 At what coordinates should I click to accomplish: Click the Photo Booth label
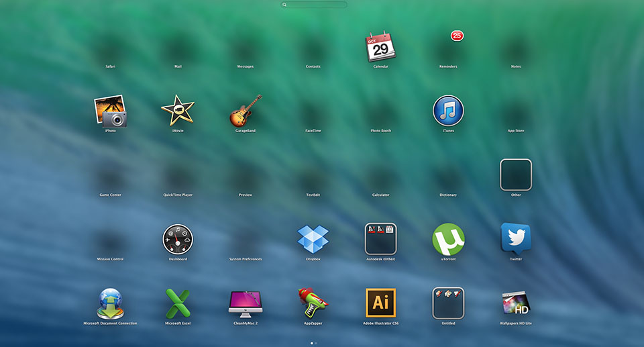[380, 131]
